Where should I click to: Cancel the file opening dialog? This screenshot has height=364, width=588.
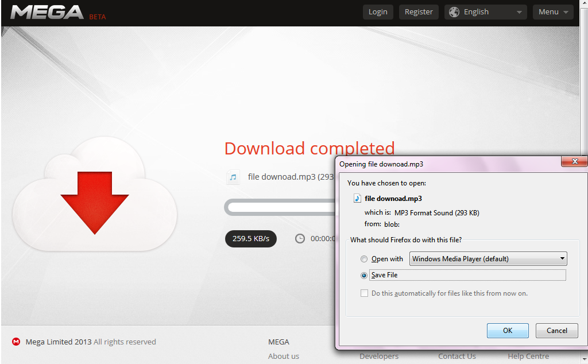[x=556, y=330]
